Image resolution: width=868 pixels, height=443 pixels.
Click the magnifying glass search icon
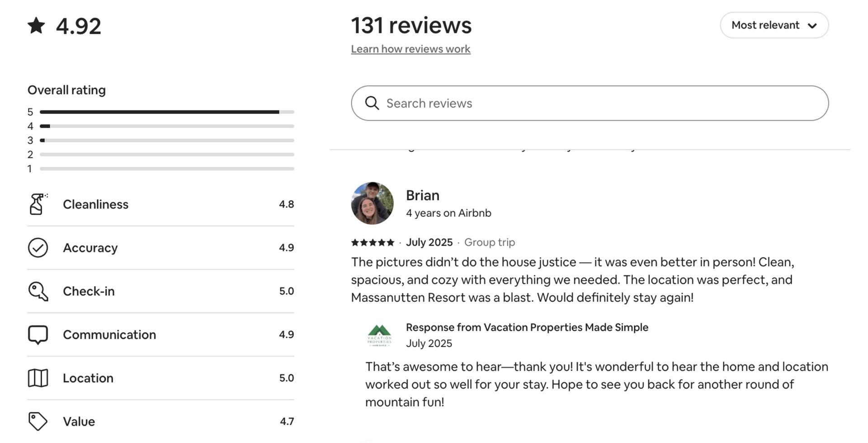pyautogui.click(x=372, y=103)
